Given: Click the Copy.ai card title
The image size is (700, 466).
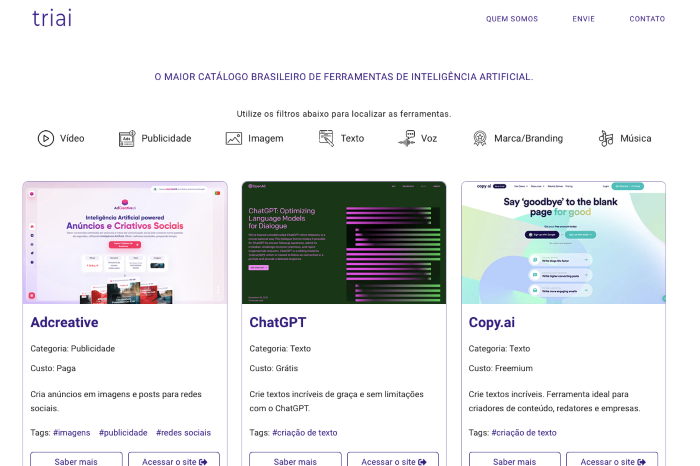Looking at the screenshot, I should pos(492,323).
